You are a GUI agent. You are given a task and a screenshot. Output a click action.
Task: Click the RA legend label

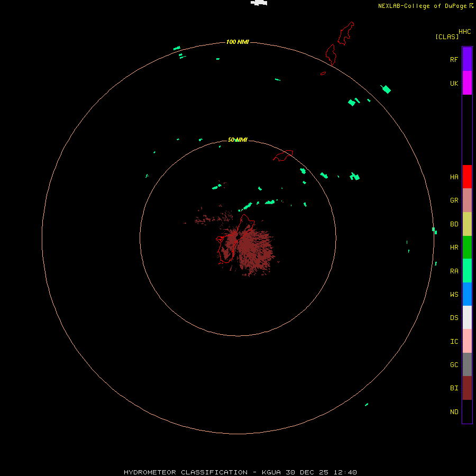coord(454,271)
